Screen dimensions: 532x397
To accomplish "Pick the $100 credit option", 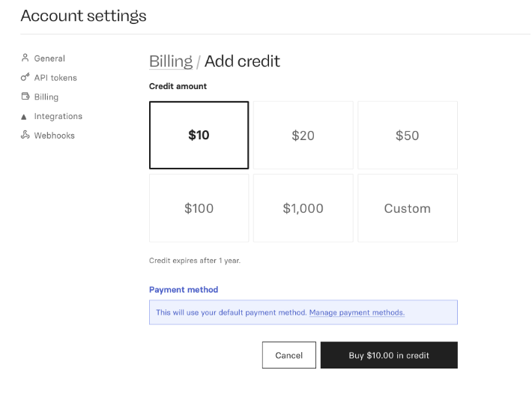I will pos(199,208).
